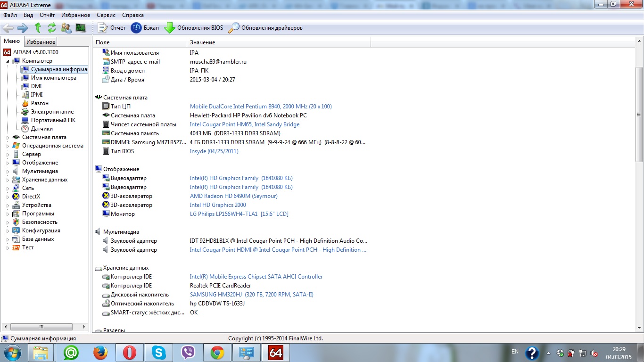Click the Поле column header
The height and width of the screenshot is (362, 644).
click(x=140, y=42)
